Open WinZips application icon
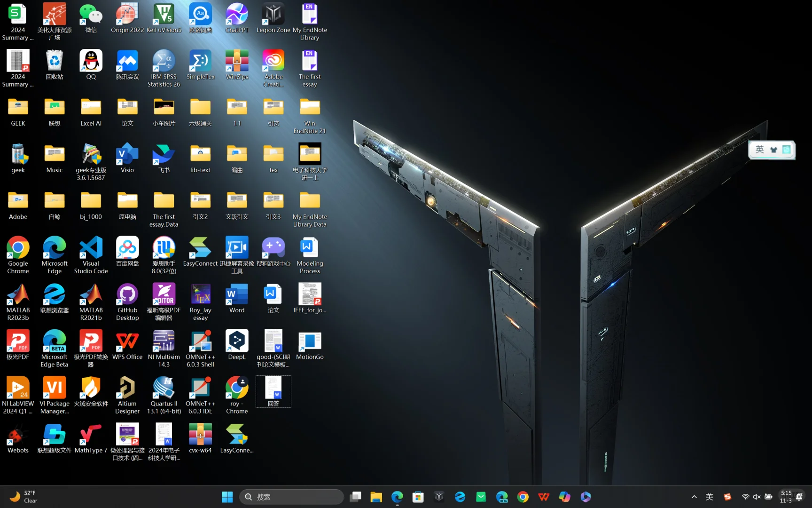Screen dimensions: 812x508 237,65
